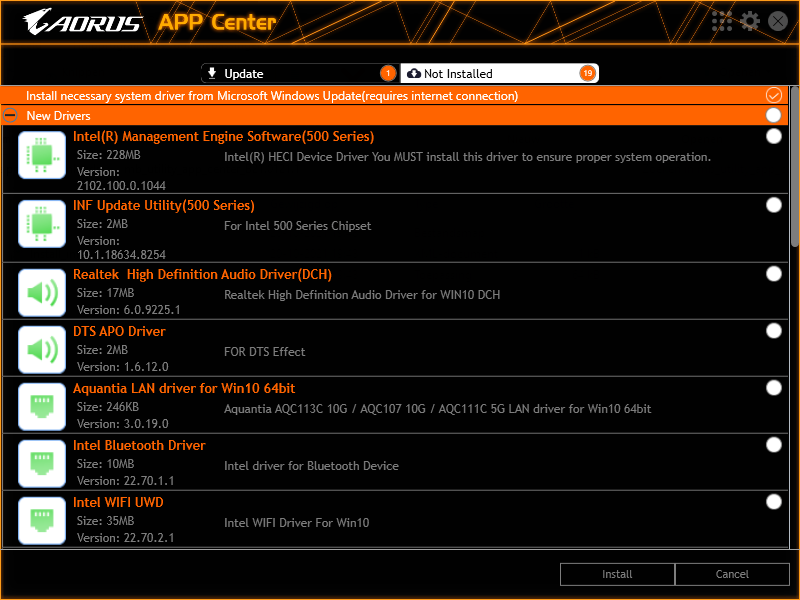Click the Realtek Audio Driver speaker icon
The height and width of the screenshot is (600, 800).
[42, 293]
